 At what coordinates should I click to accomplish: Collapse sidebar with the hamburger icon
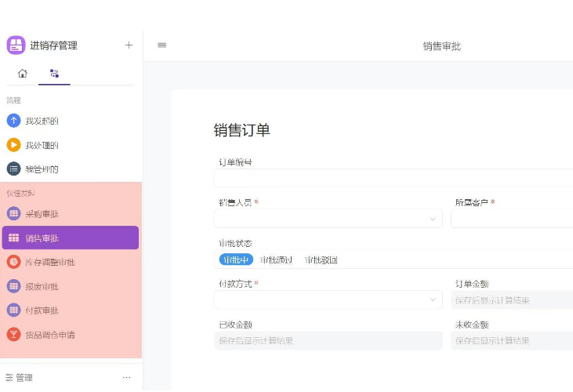tap(162, 45)
